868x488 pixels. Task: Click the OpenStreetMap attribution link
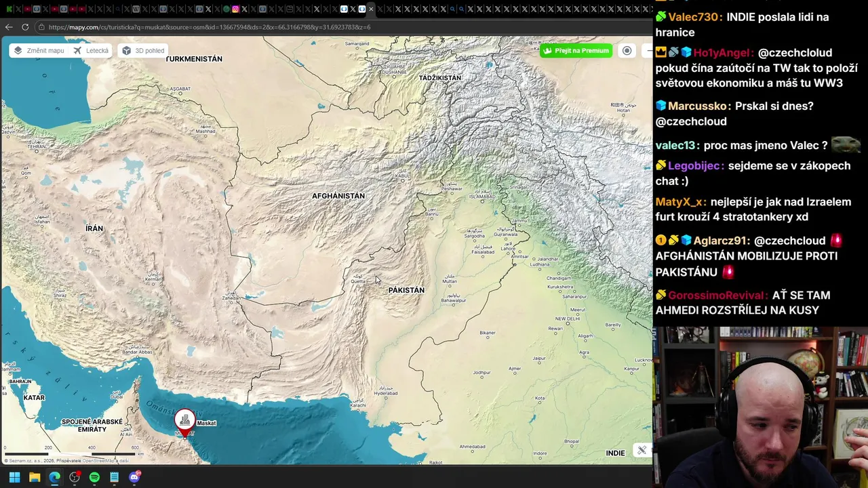click(98, 461)
